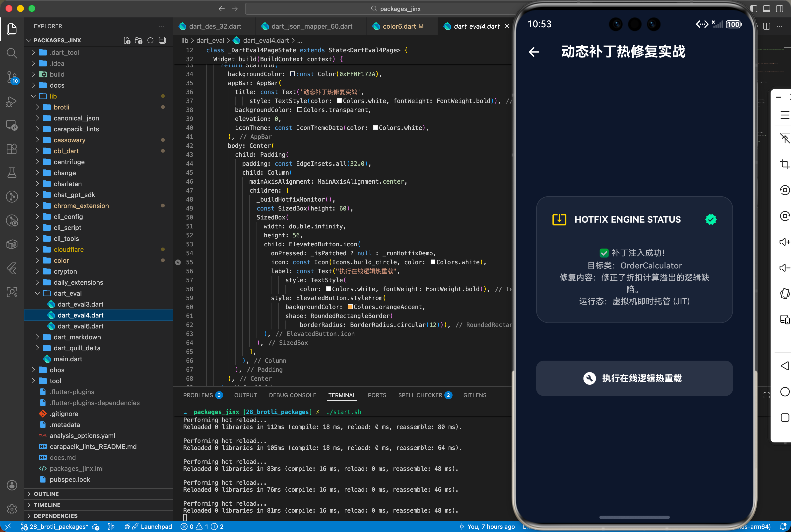Viewport: 791px width, 532px height.
Task: Toggle the bottom panel layout button
Action: pos(766,9)
